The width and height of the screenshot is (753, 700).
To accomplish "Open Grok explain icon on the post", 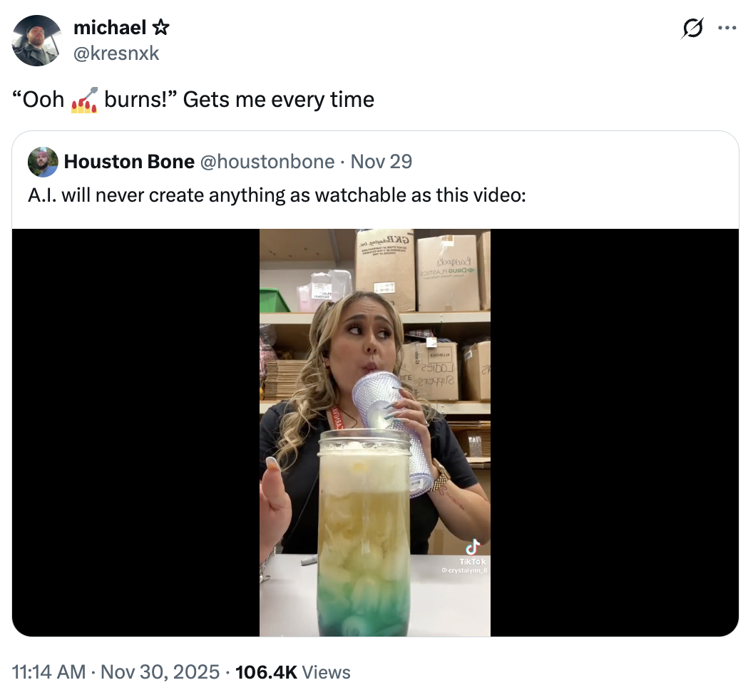I will pyautogui.click(x=690, y=29).
